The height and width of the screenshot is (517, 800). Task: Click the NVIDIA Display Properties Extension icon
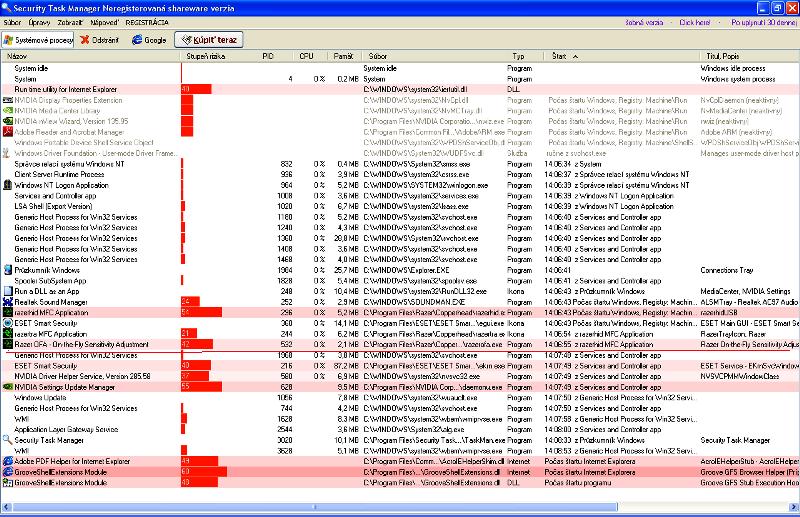(8, 100)
